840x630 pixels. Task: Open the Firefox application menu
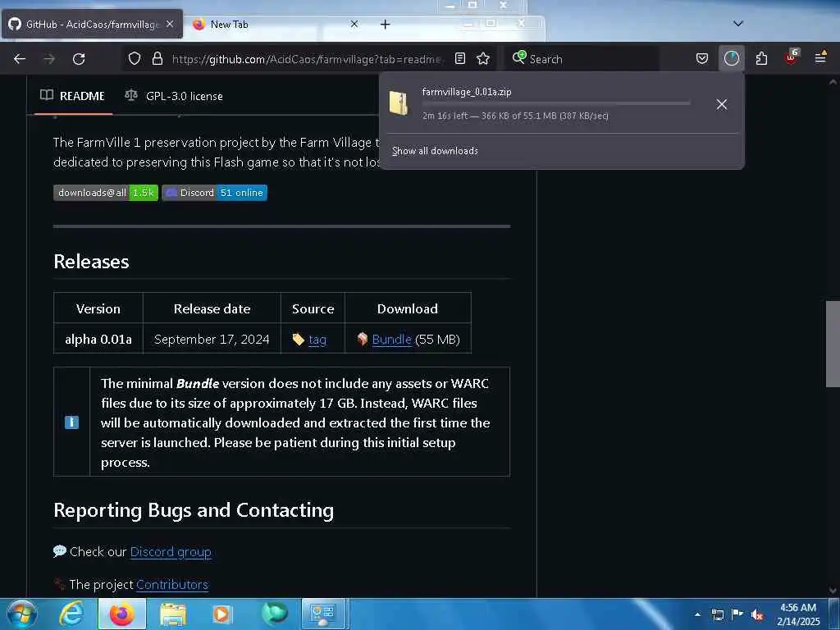tap(820, 57)
